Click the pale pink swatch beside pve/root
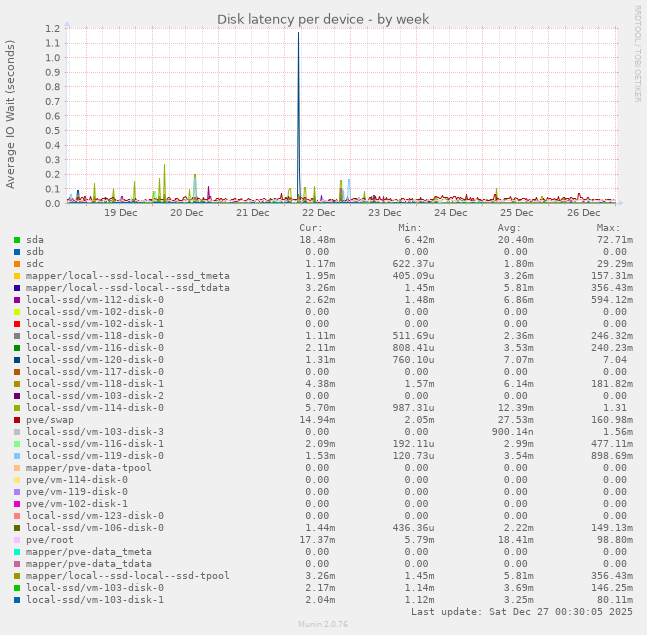 [17, 540]
